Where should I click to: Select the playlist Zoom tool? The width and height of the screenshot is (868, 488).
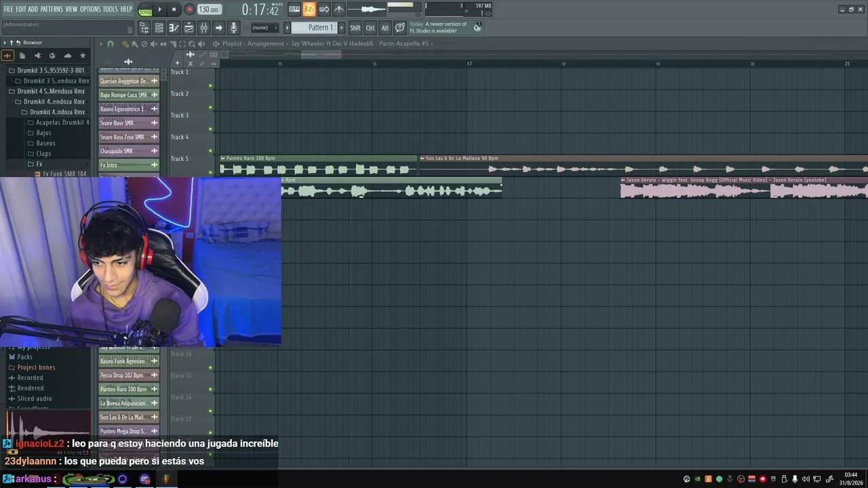coord(192,44)
